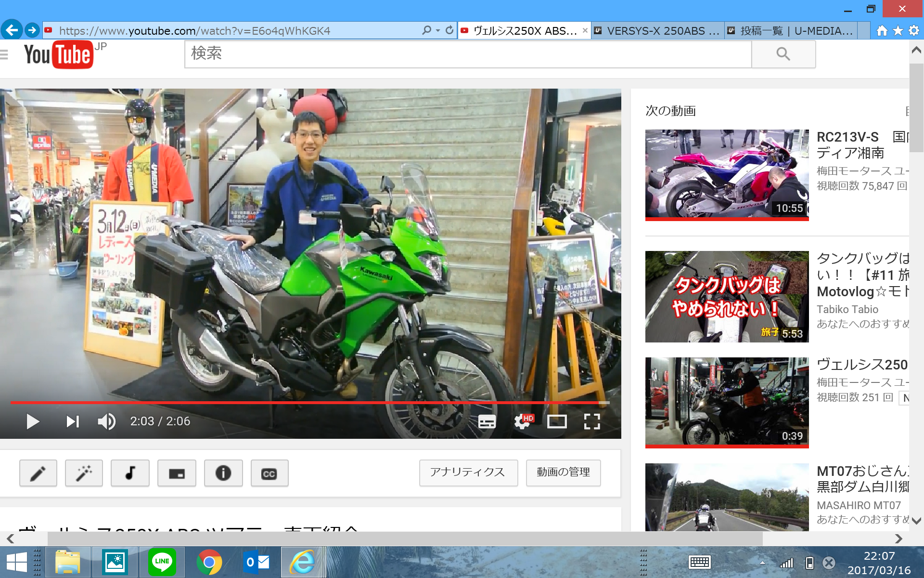Open the touch keyboard tray icon
Screen dimensions: 924x578
(699, 562)
